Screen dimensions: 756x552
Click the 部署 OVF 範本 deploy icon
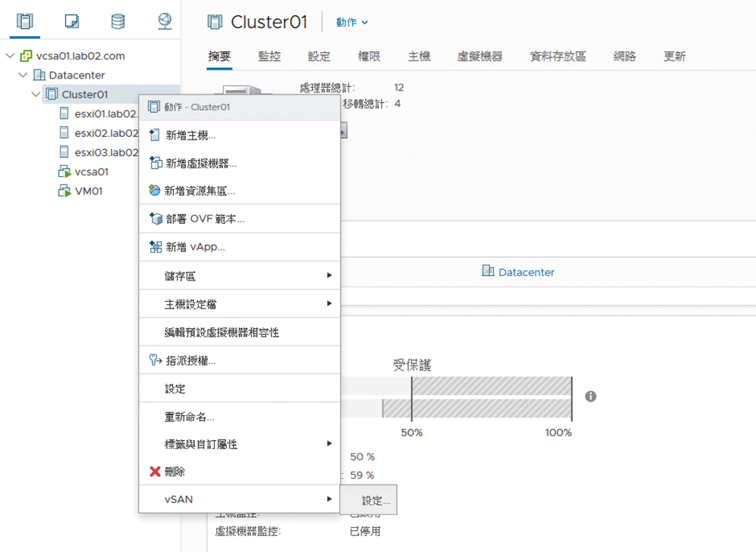(155, 219)
